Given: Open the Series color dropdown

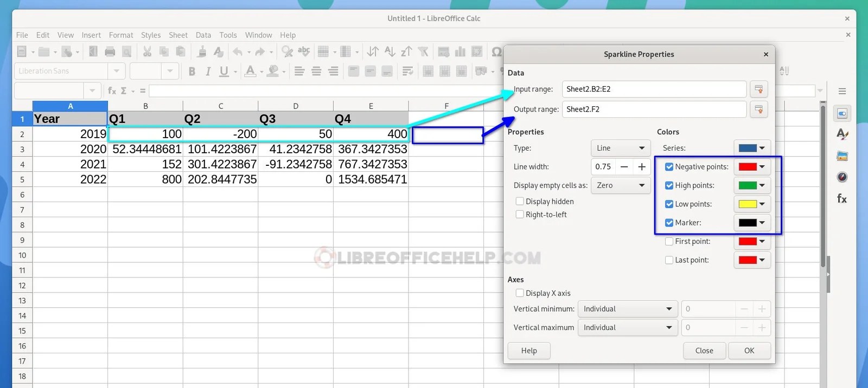Looking at the screenshot, I should coord(752,148).
